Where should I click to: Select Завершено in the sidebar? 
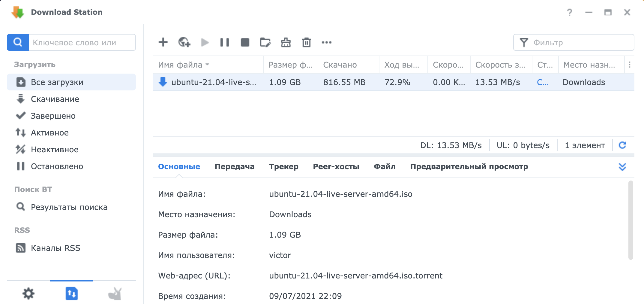click(53, 116)
